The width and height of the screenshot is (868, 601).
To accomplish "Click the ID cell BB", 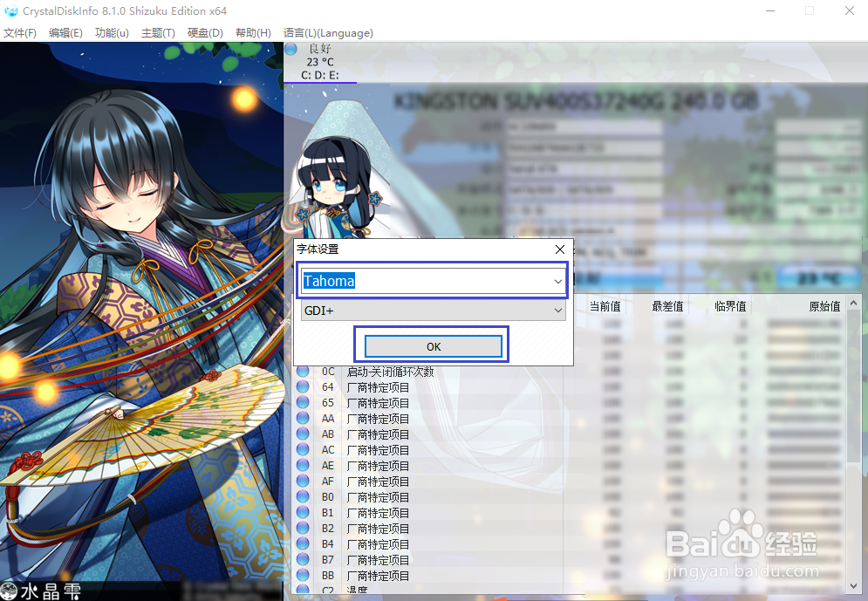I will (x=328, y=576).
